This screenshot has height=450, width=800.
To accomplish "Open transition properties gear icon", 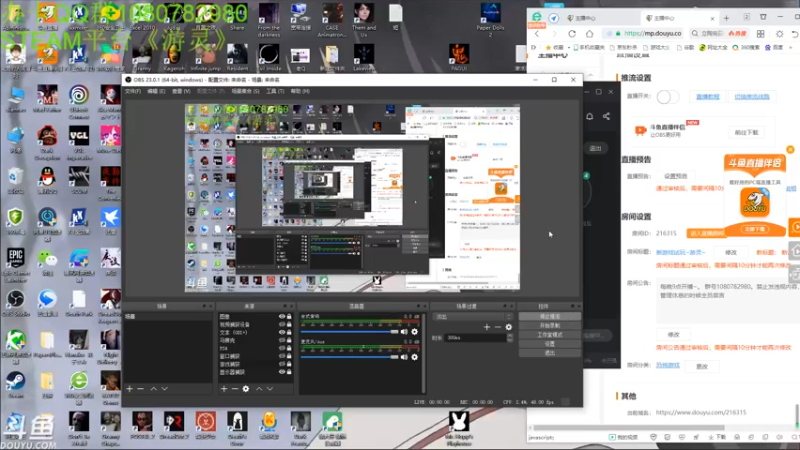I will pos(509,327).
